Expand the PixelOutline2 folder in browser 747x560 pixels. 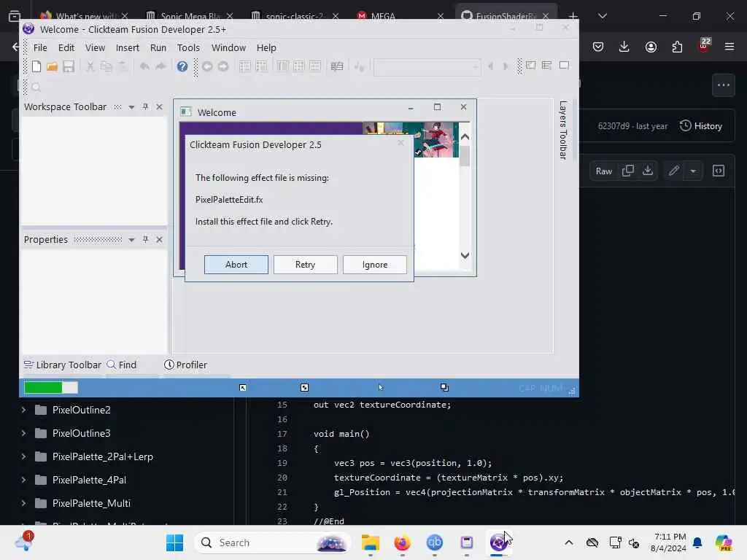point(23,410)
